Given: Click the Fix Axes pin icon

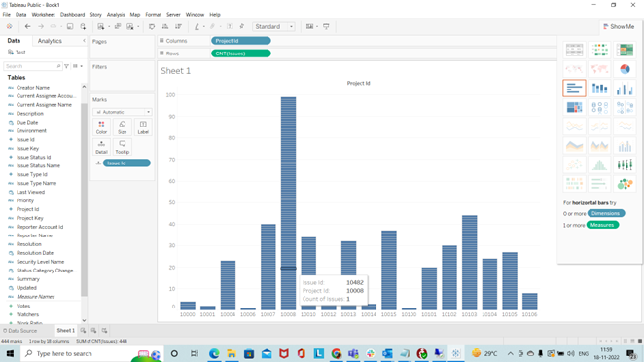Looking at the screenshot, I should coord(242,26).
